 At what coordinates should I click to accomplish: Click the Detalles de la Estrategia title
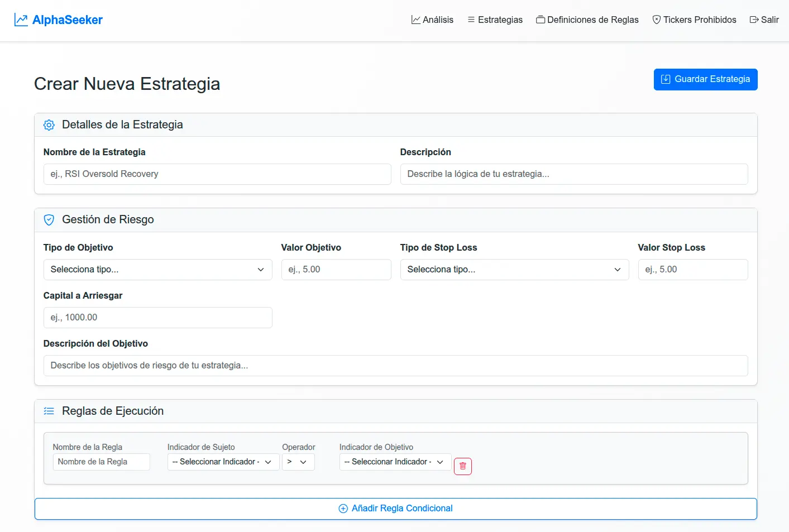pos(122,125)
